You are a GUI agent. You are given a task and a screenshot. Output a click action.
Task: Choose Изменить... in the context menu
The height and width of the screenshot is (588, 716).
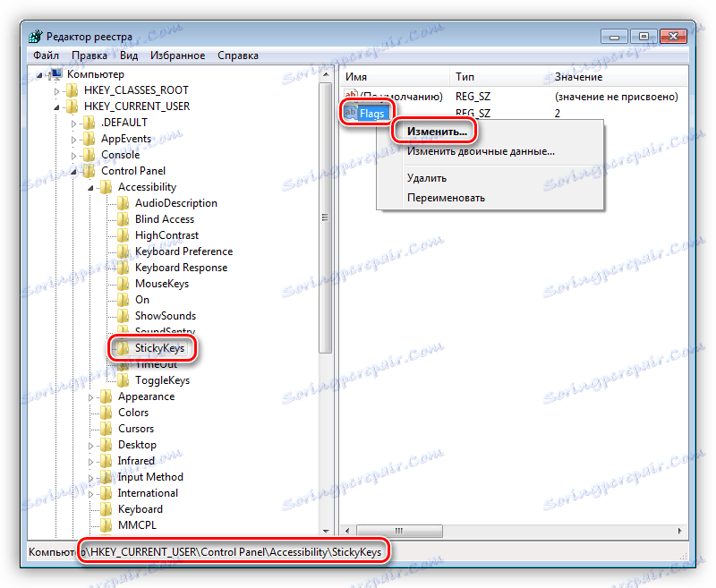tap(437, 132)
